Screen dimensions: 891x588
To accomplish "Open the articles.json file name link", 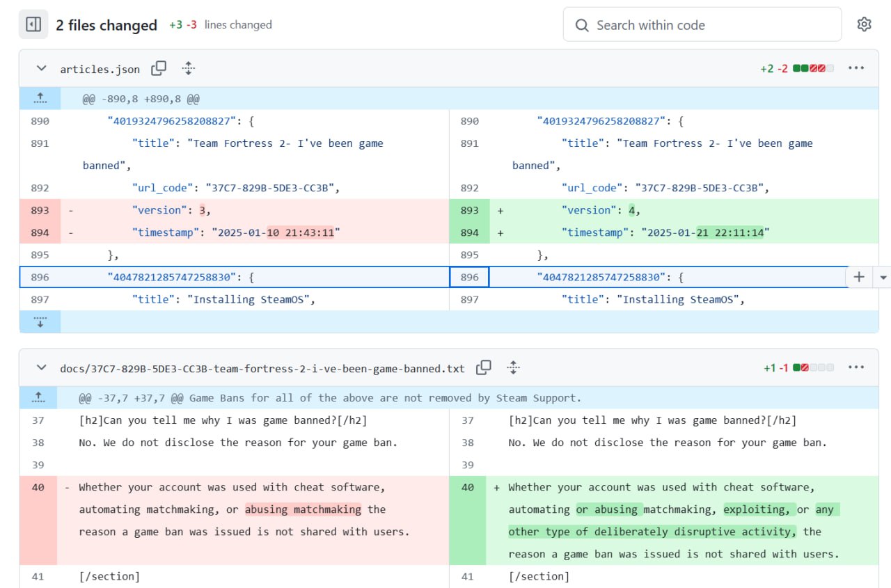I will 100,69.
